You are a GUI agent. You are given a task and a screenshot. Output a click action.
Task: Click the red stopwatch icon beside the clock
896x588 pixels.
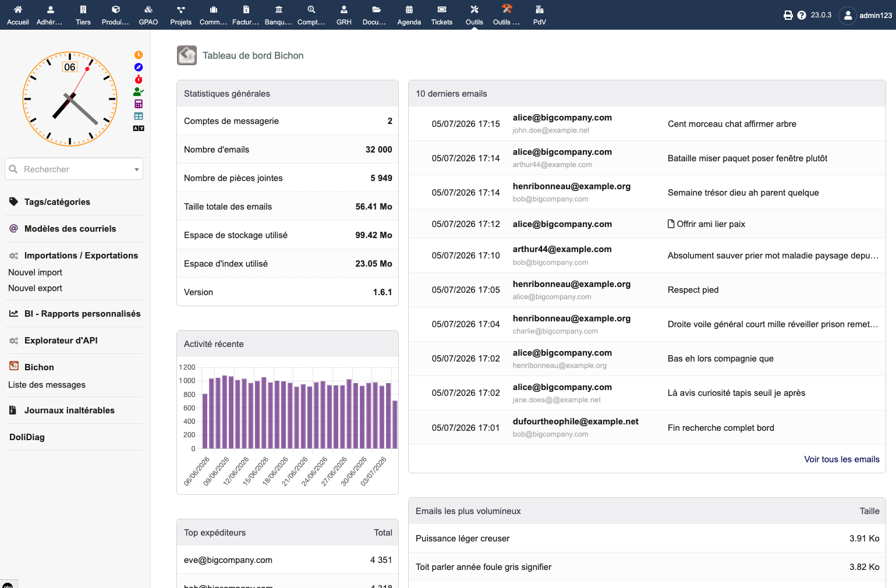139,80
